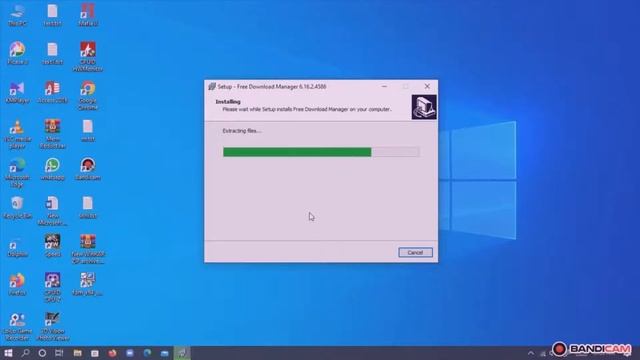640x360 pixels.
Task: Open the Windows Start menu
Action: 8,353
